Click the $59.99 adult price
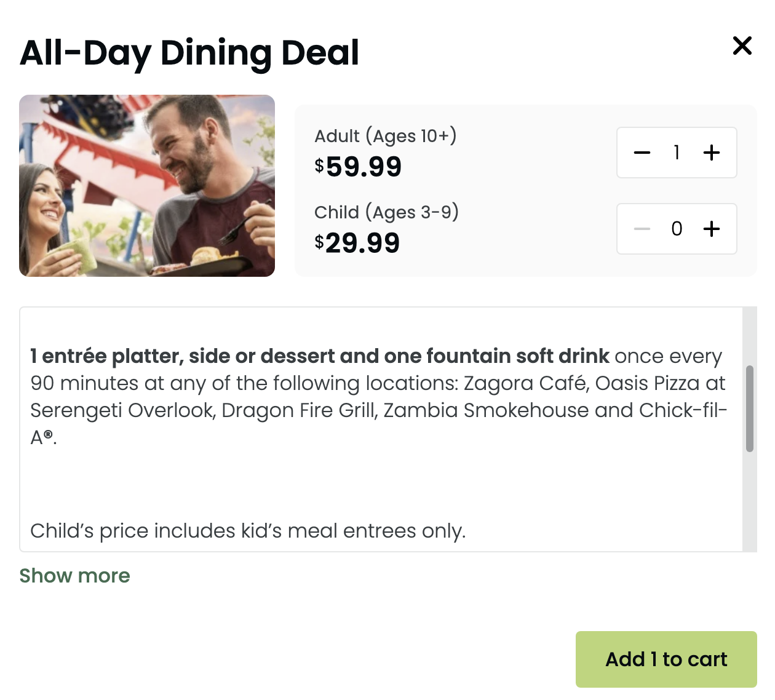The width and height of the screenshot is (775, 700). point(358,167)
